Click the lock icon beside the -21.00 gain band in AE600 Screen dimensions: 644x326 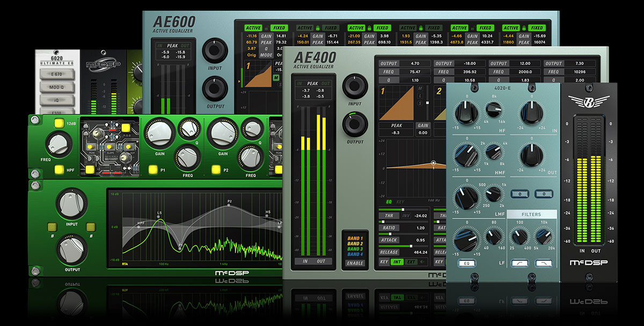369,28
